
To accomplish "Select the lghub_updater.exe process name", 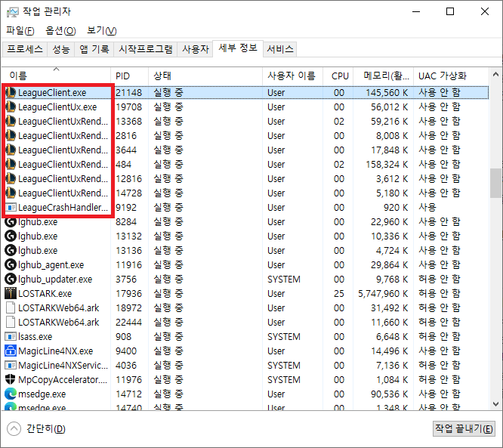I will 55,280.
